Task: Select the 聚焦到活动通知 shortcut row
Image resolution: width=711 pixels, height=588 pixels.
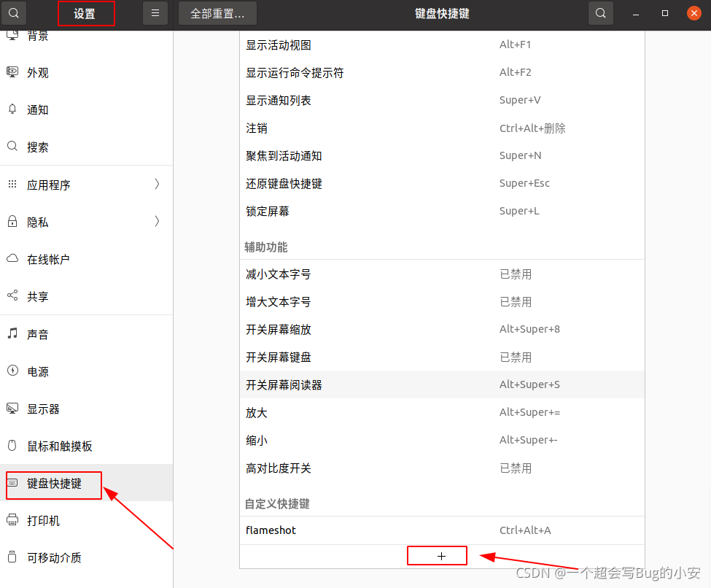Action: 442,155
